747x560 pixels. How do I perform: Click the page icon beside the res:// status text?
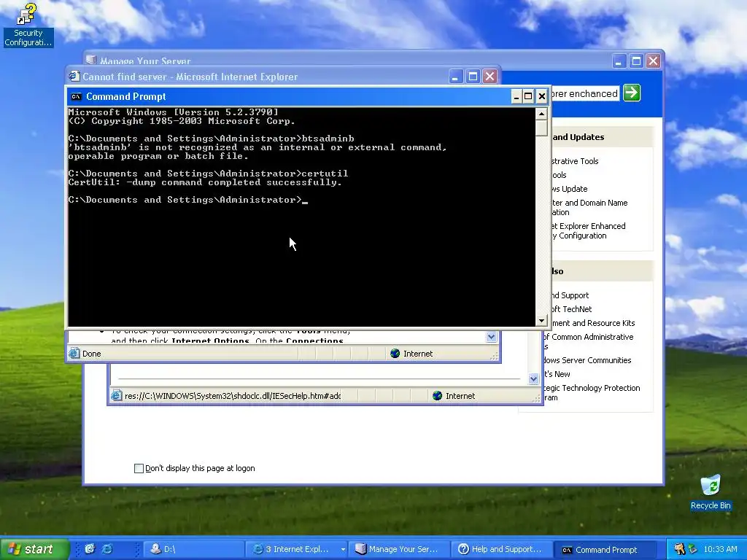click(116, 396)
